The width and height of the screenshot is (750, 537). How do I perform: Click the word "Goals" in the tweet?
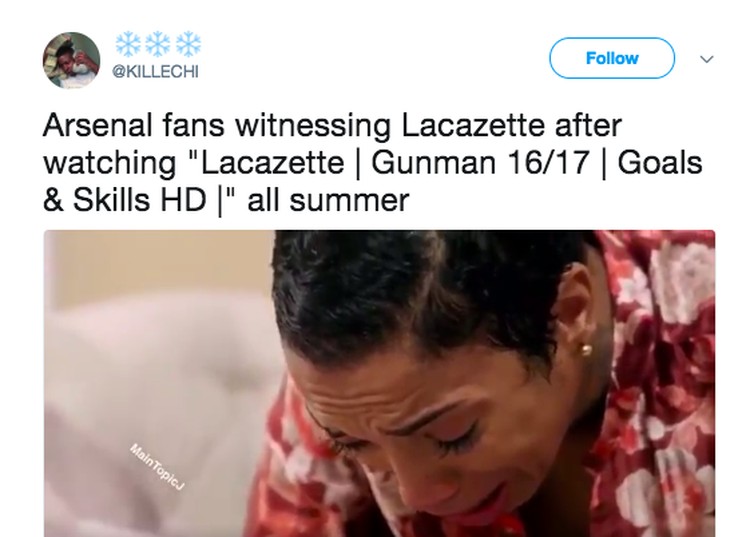click(x=660, y=163)
